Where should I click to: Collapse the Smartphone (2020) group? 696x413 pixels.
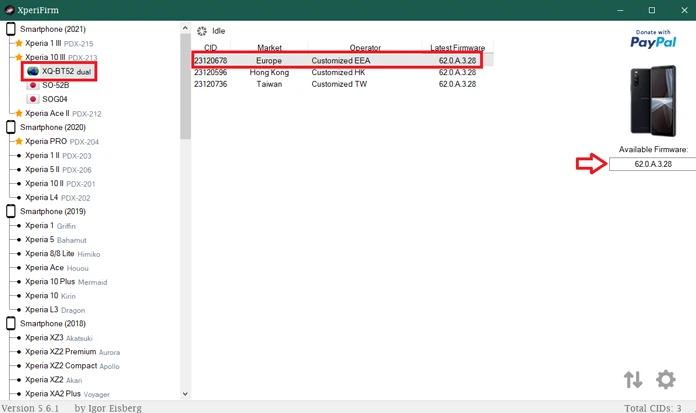click(11, 128)
